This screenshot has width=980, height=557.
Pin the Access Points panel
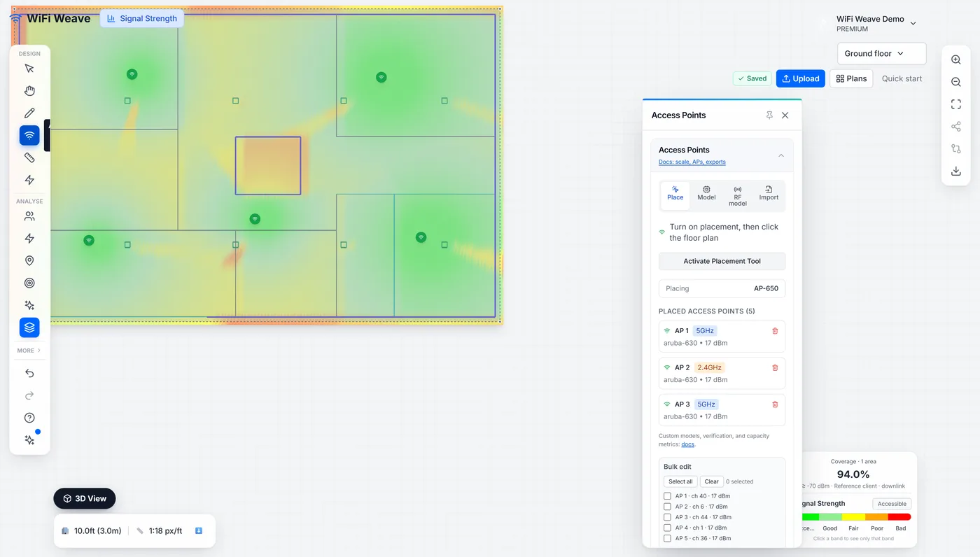point(769,115)
